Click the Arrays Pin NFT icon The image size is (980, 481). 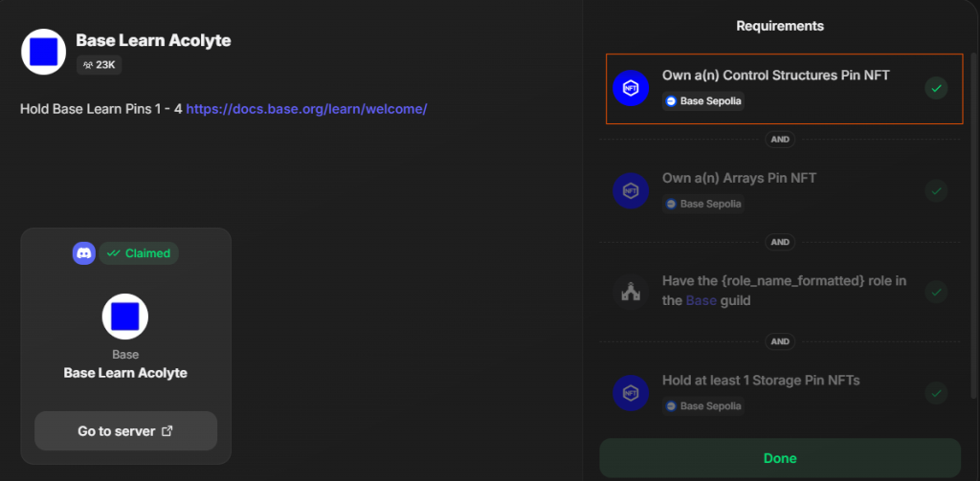[631, 190]
